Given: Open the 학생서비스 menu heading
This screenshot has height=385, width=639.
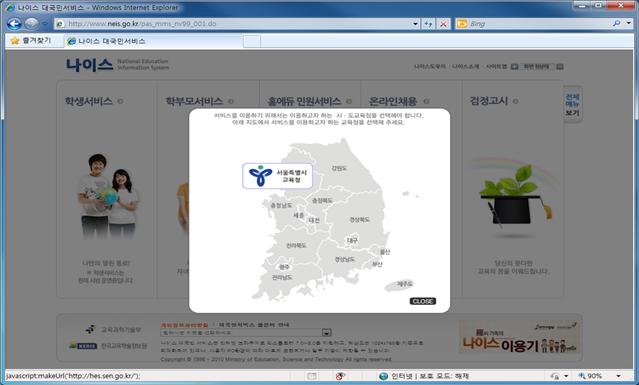Looking at the screenshot, I should tap(89, 101).
